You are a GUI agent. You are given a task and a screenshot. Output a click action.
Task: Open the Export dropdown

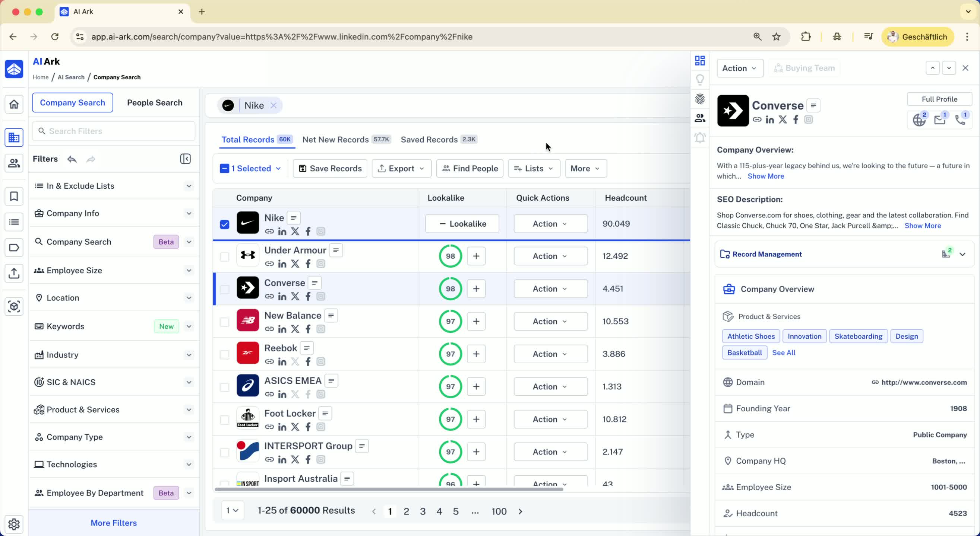(x=401, y=168)
